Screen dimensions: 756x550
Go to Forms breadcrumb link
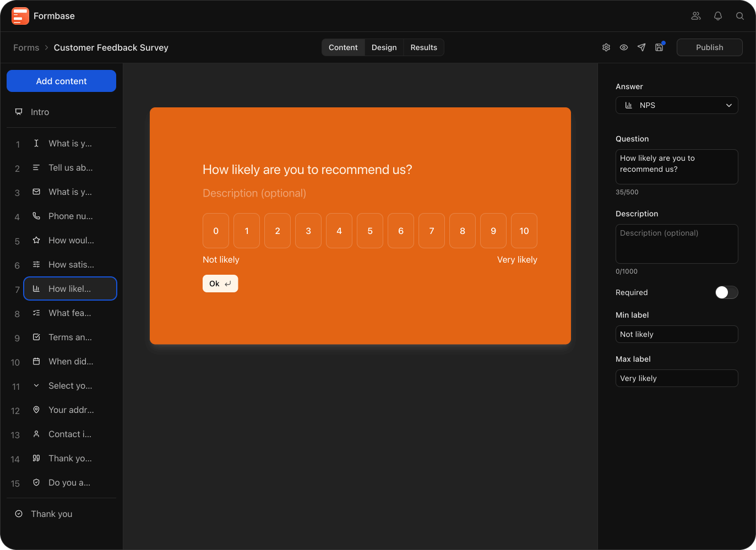point(26,47)
